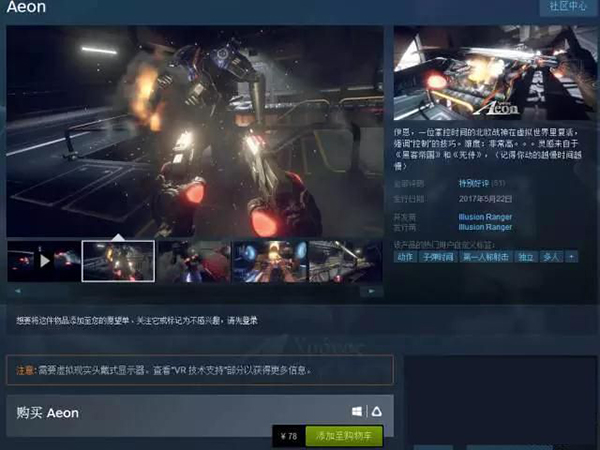Click the release date 2017年5月22日

485,199
